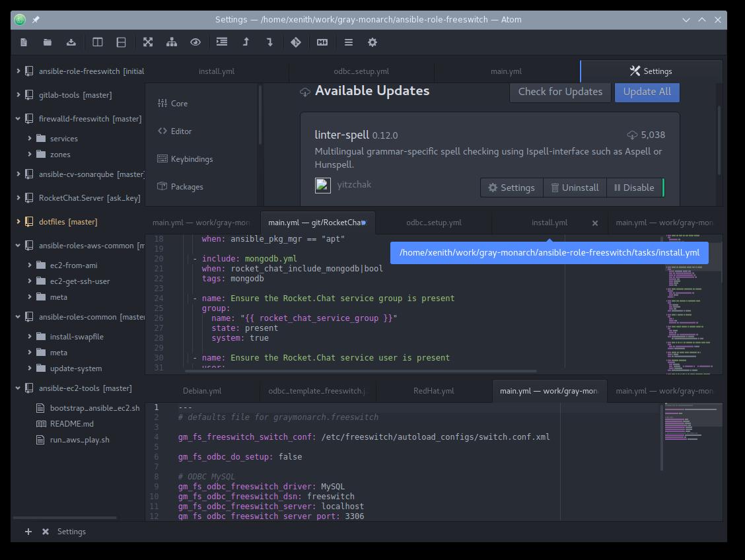Click the cloud icon beside Available Updates
The width and height of the screenshot is (745, 560).
click(x=305, y=92)
